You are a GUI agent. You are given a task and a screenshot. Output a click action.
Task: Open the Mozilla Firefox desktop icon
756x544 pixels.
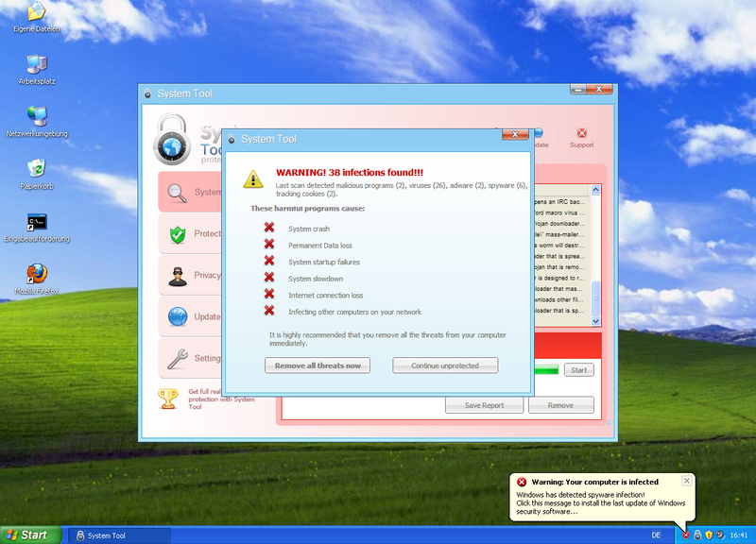pyautogui.click(x=37, y=274)
